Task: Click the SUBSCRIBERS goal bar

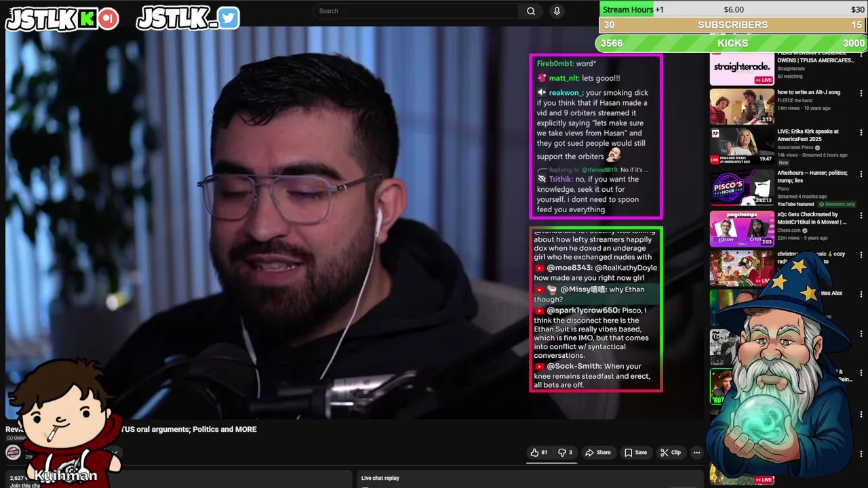Action: click(733, 25)
